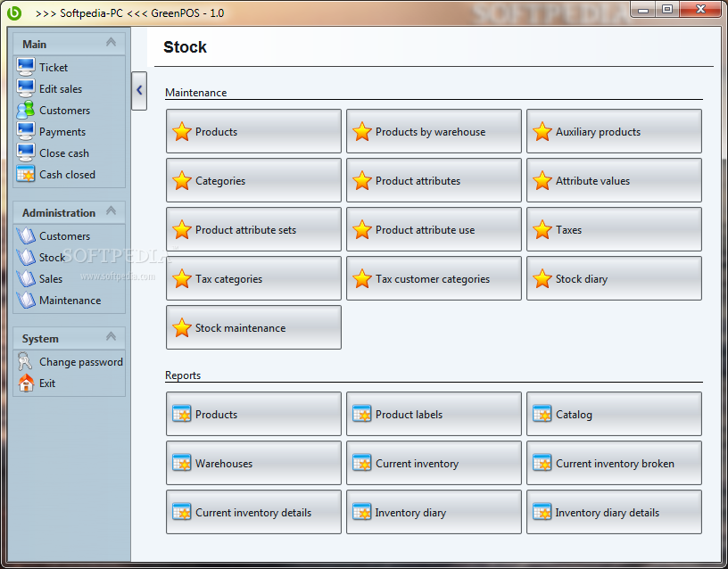This screenshot has width=728, height=569.
Task: Select Ticket label in Main menu
Action: 54,68
